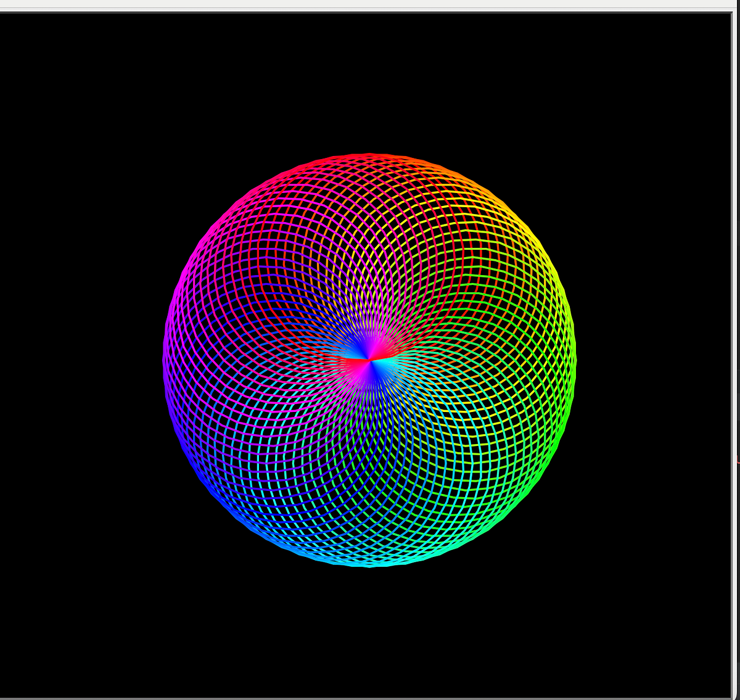Click the light gray bar at the top of the window
The image size is (740, 700).
pyautogui.click(x=370, y=5)
